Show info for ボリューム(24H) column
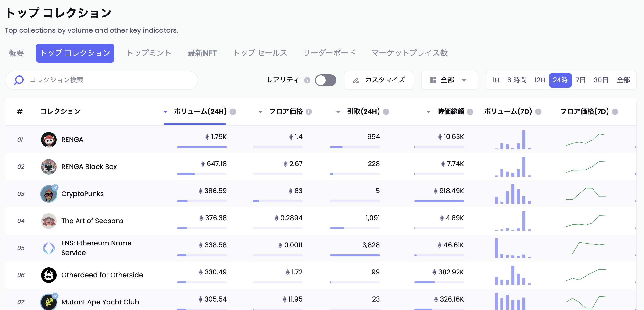Screen dimensions: 644x310 [233, 111]
